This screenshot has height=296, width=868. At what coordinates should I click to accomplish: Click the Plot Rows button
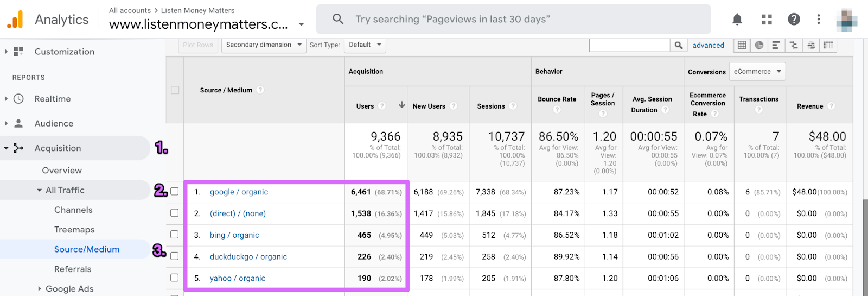tap(198, 45)
